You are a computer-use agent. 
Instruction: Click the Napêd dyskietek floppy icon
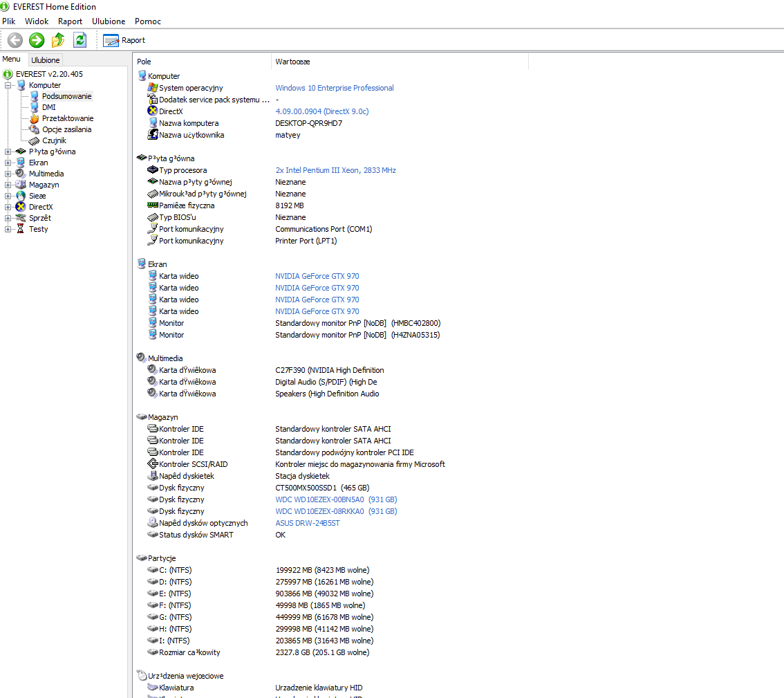click(x=153, y=475)
